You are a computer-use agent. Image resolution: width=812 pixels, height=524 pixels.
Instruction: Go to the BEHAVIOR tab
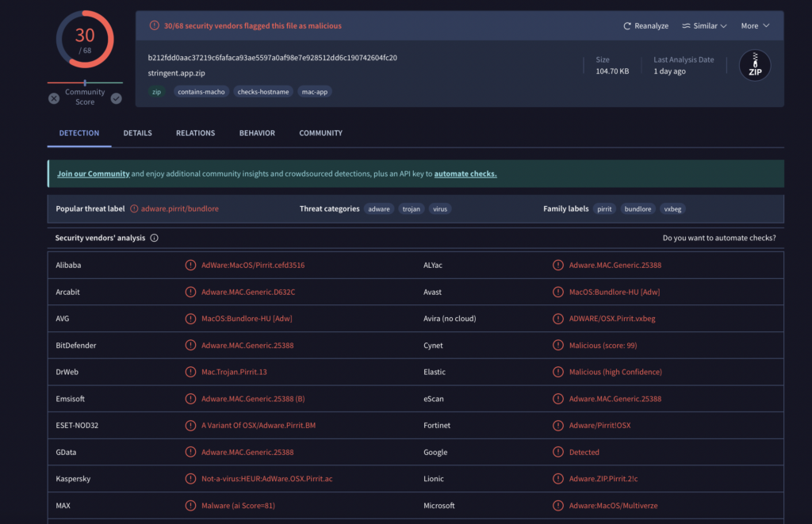tap(257, 133)
